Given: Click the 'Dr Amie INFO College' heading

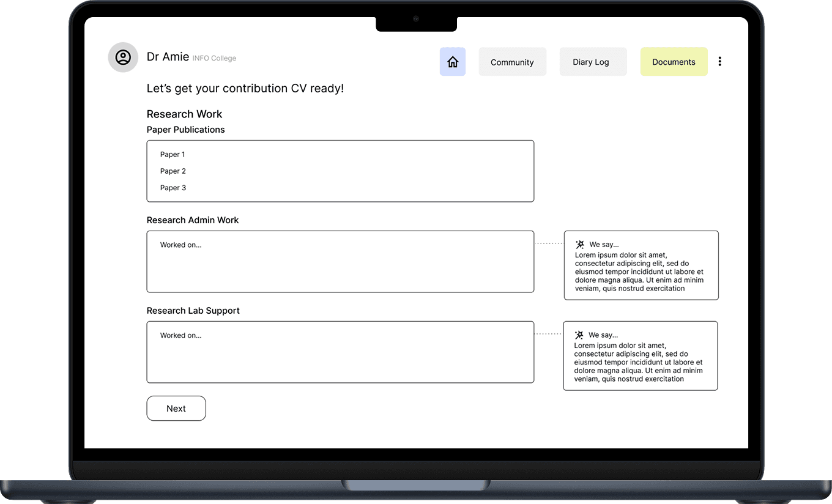Looking at the screenshot, I should pos(190,57).
